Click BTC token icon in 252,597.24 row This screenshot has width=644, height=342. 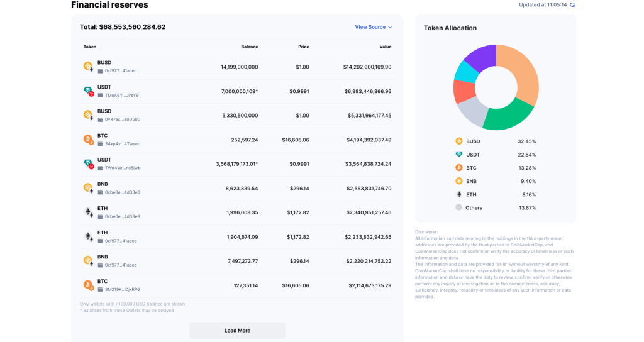(x=88, y=139)
